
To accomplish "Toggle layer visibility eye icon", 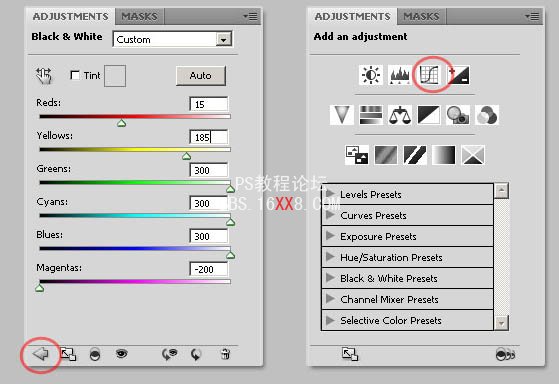I will click(122, 354).
